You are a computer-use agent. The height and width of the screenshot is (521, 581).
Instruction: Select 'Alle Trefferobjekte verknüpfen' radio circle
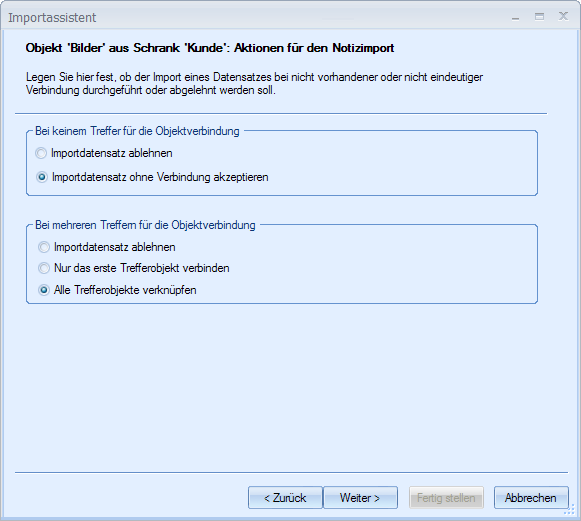44,290
